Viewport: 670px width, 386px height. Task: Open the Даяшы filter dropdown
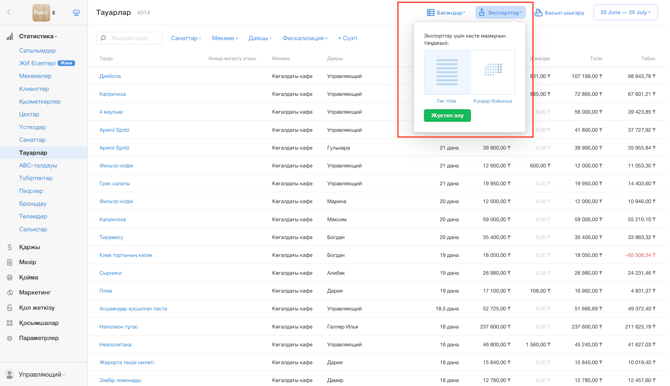(x=260, y=38)
